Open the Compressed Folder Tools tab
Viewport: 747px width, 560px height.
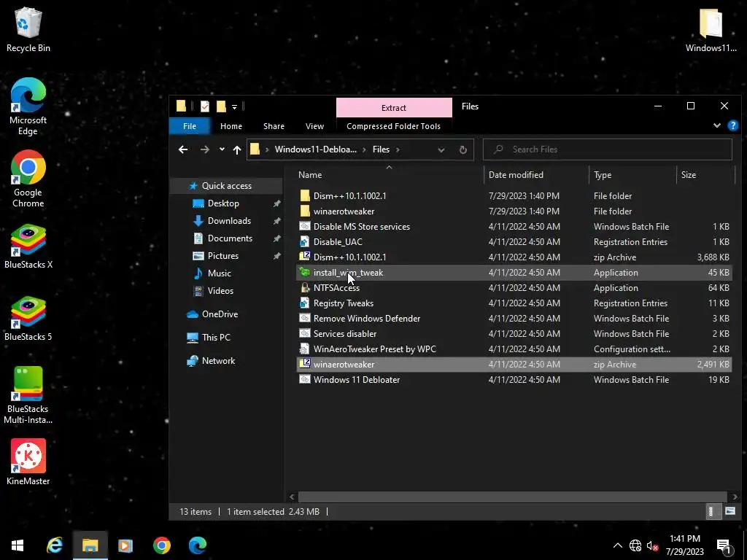(393, 126)
